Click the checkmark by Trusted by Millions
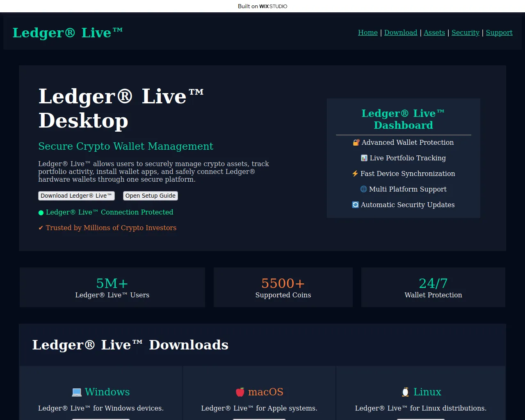 click(x=41, y=228)
